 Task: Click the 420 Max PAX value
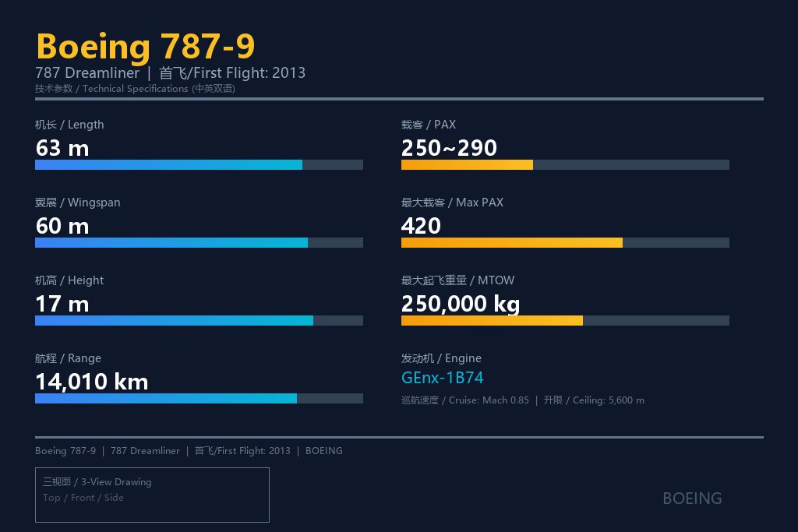[421, 227]
